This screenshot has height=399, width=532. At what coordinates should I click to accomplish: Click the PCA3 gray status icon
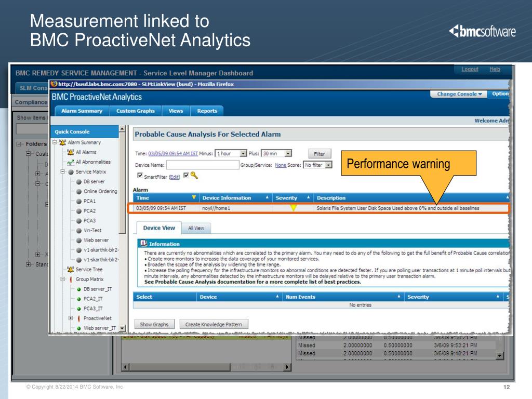(x=79, y=221)
